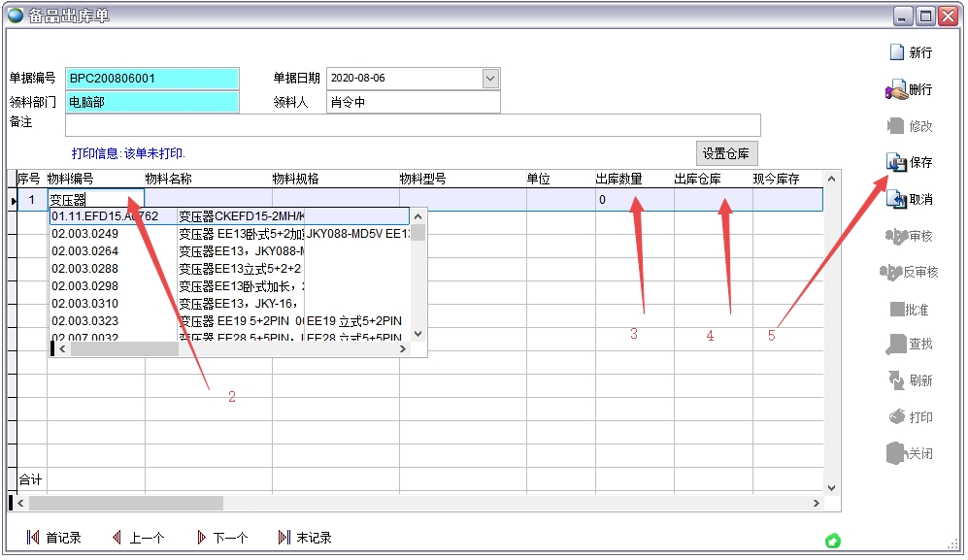Click the 删行 (delete row) icon

(x=896, y=89)
